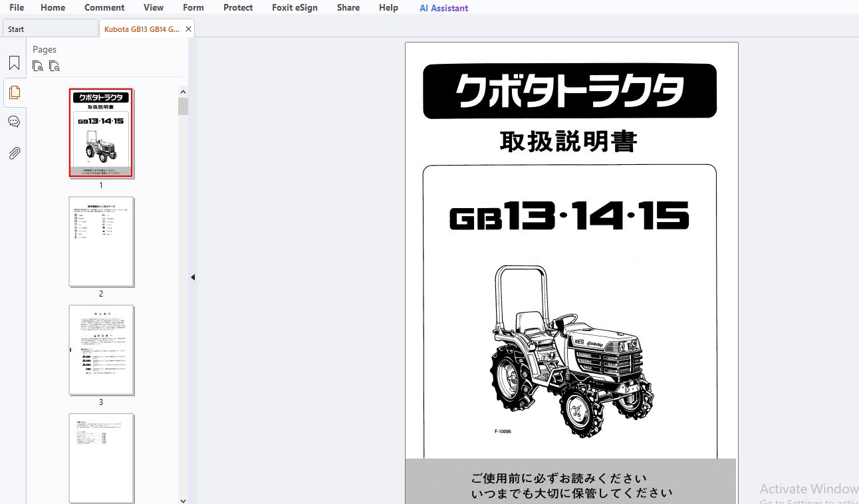
Task: Open the Comment ribbon tab
Action: 104,7
